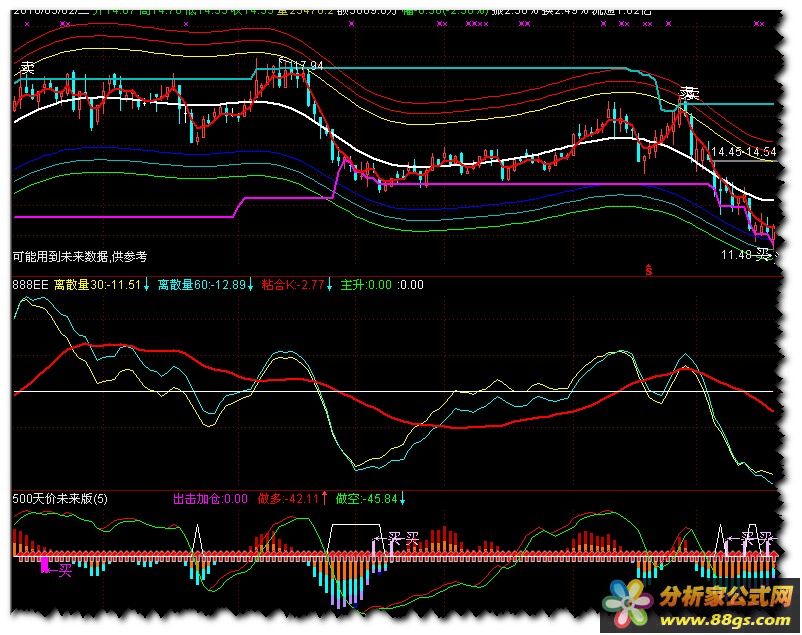Click the 500天价未来版(5) indicator title
Image resolution: width=802 pixels, height=635 pixels.
60,498
